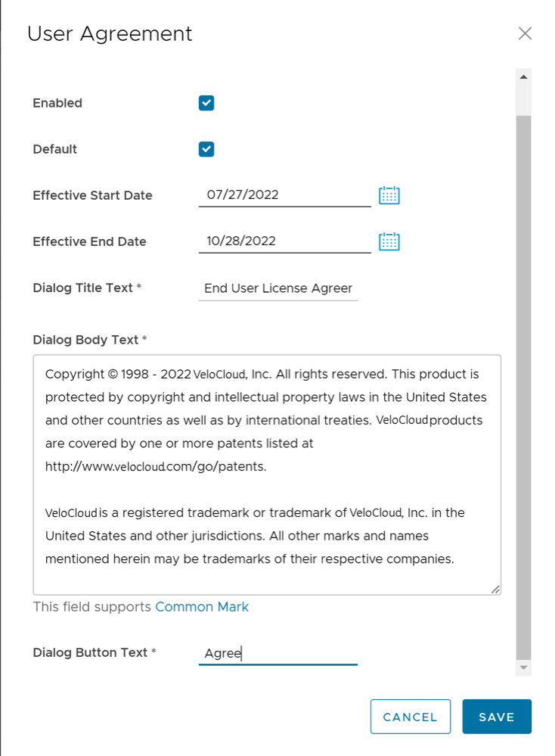Cancel the User Agreement changes
Viewport: 555px width, 756px height.
pyautogui.click(x=411, y=717)
